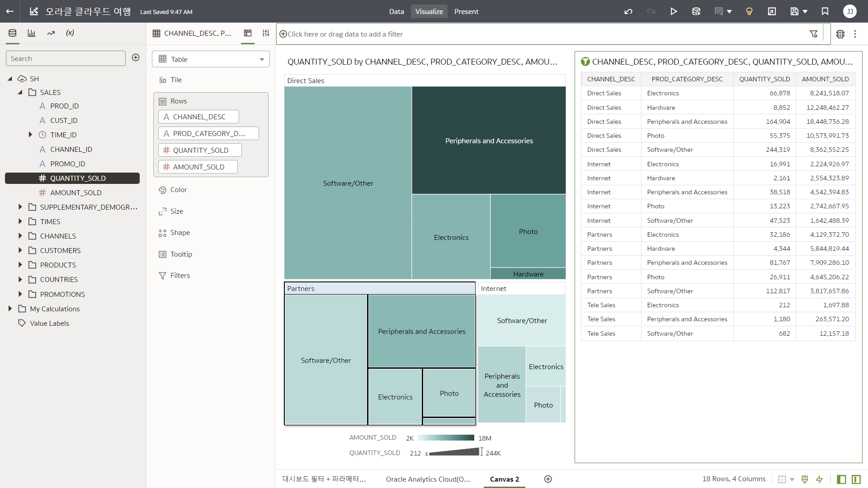
Task: Switch to Oracle Analytics Cloud canvas tab
Action: (x=428, y=479)
